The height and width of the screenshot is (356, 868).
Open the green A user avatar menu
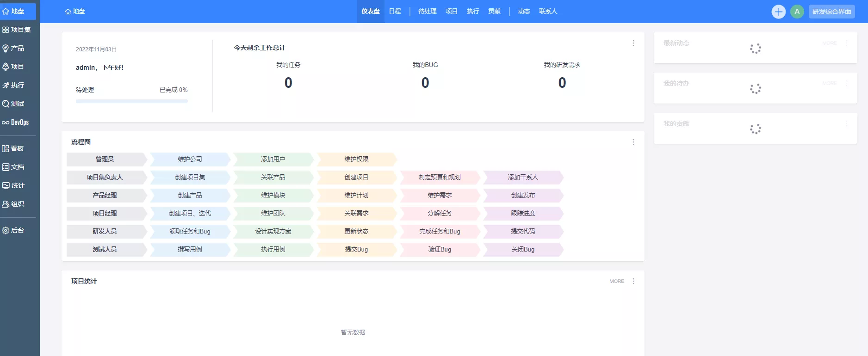797,12
